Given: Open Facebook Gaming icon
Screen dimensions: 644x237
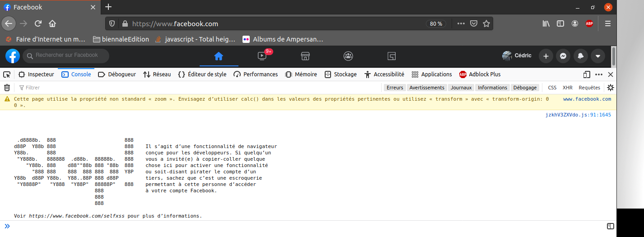Looking at the screenshot, I should coord(392,56).
